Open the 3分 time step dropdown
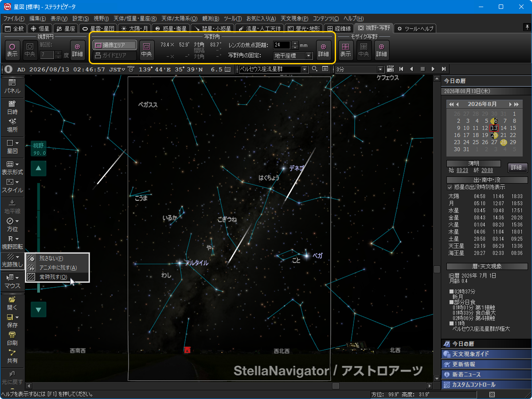 click(x=359, y=69)
